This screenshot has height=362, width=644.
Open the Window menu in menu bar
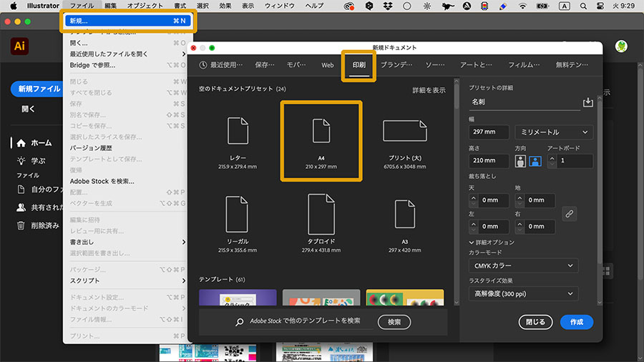(x=279, y=6)
